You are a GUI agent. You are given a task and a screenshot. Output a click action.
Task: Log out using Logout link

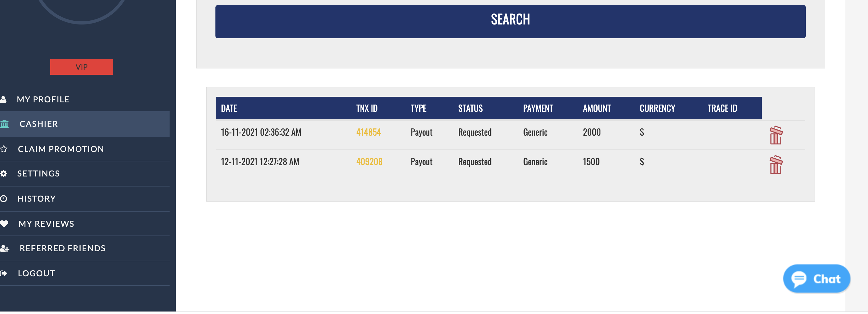click(36, 274)
